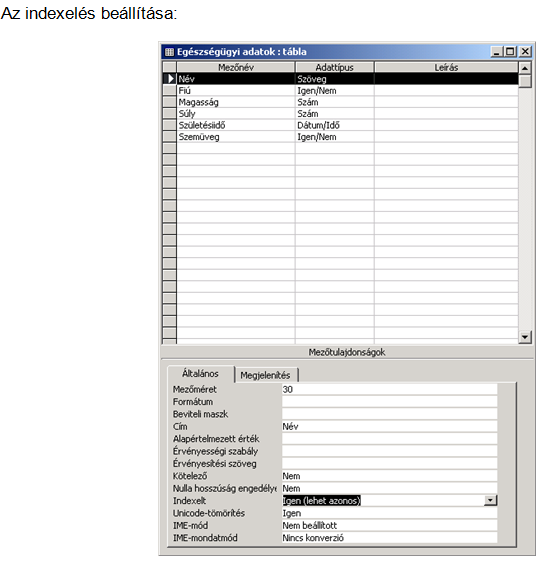Click the Súly field name cell
The width and height of the screenshot is (551, 566).
[236, 113]
